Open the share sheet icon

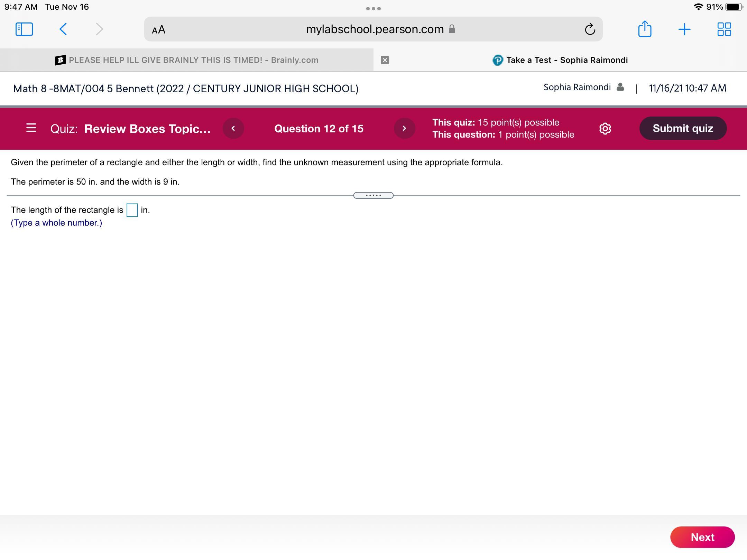(645, 29)
